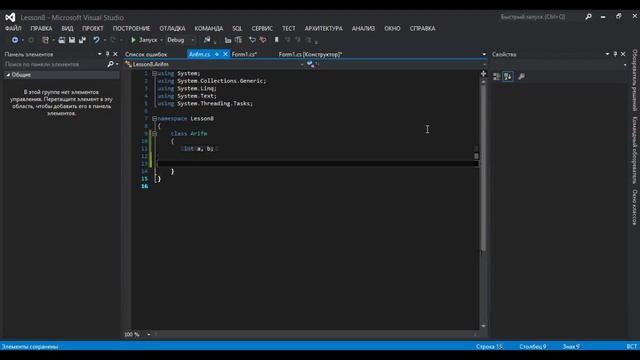Image resolution: width=640 pixels, height=360 pixels.
Task: Open the Окно классов side tab
Action: coord(635,207)
